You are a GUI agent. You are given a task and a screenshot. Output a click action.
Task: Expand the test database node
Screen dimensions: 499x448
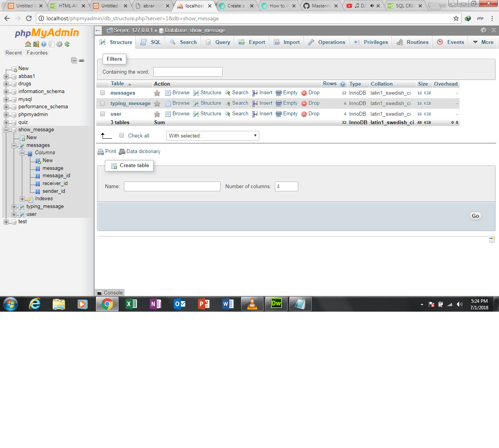(x=6, y=222)
